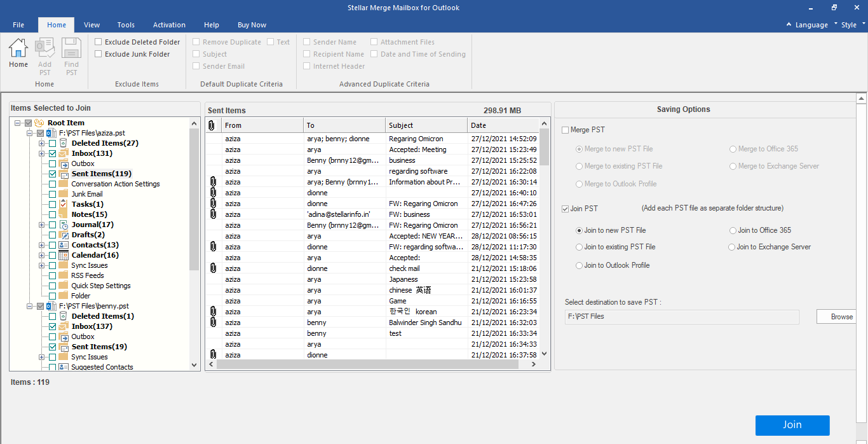Click paperclip on Information about Pr... row
The image size is (868, 444).
click(213, 182)
